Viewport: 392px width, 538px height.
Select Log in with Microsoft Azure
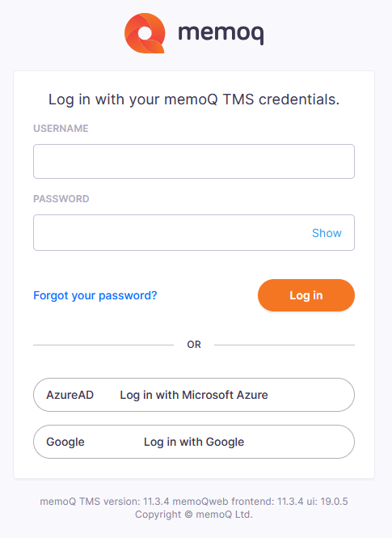click(194, 395)
